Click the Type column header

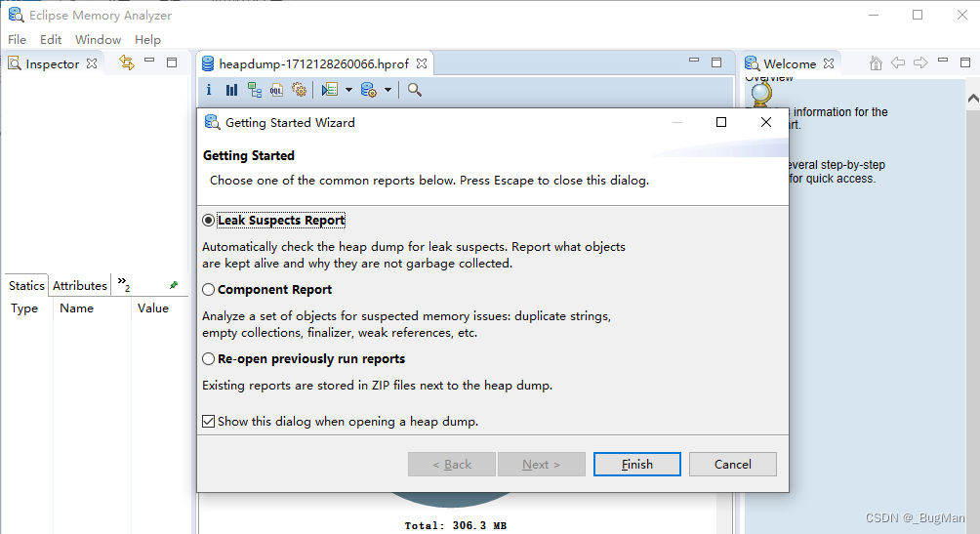(24, 308)
